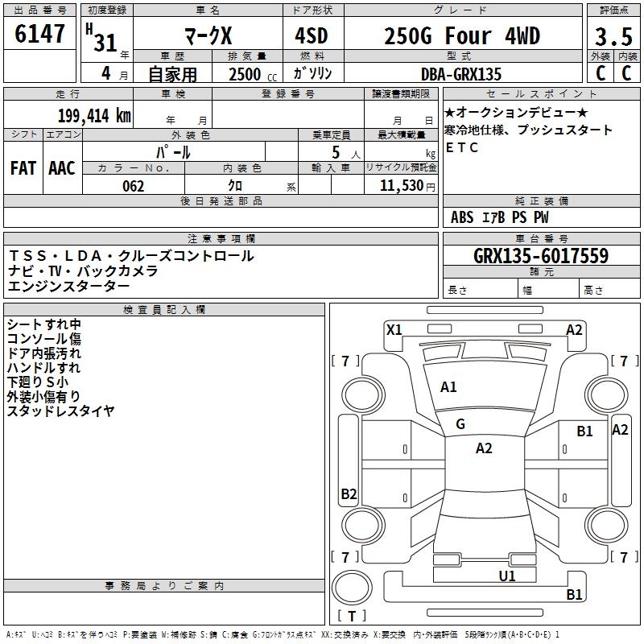
Task: Select the mileage value 199,414 km
Action: click(x=94, y=116)
